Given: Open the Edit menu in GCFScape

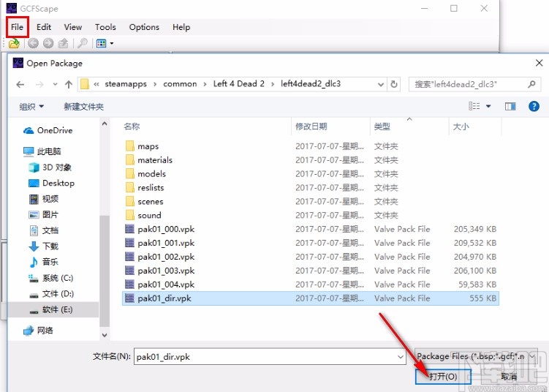Looking at the screenshot, I should tap(44, 27).
